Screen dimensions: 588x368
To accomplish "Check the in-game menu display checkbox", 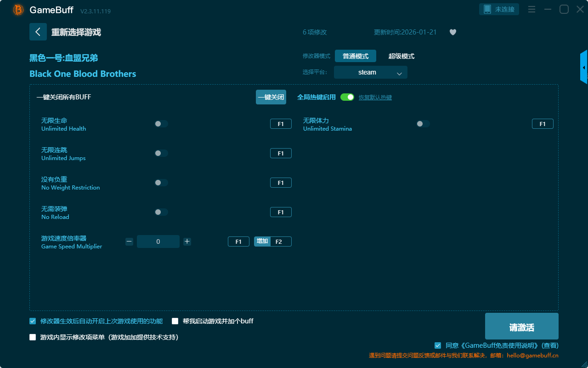I will coord(33,337).
